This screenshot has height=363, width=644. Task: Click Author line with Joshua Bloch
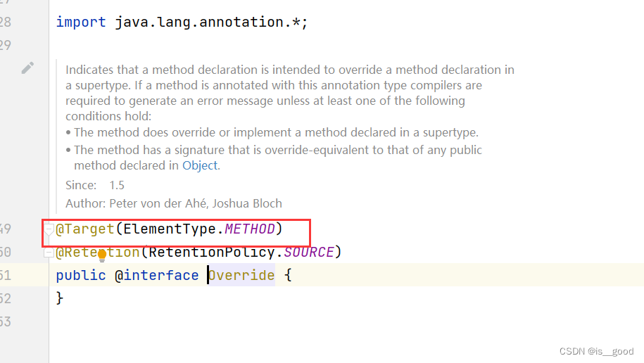click(174, 204)
